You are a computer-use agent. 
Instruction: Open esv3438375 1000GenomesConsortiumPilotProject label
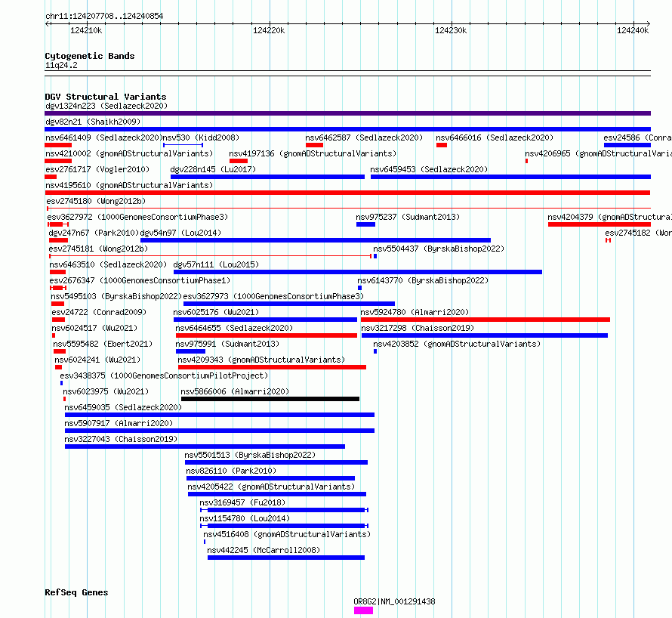164,375
